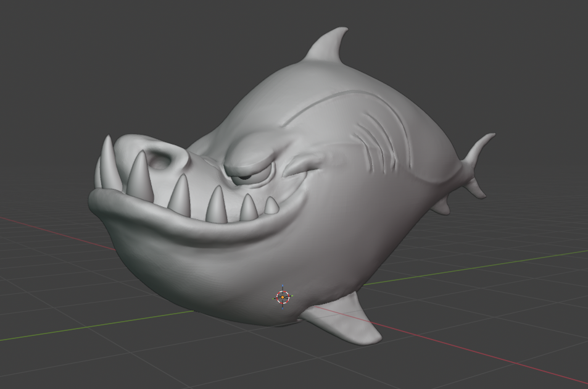Click the 3D cursor on shark's belly

pyautogui.click(x=283, y=297)
